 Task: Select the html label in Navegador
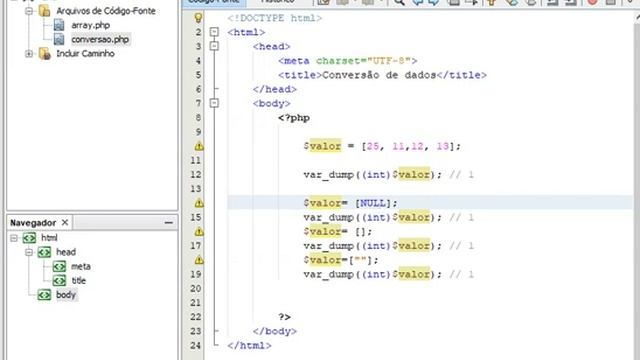pyautogui.click(x=49, y=238)
